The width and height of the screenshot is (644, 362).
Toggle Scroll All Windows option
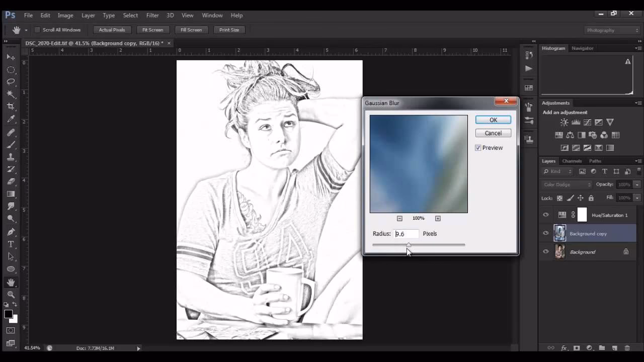click(x=37, y=30)
